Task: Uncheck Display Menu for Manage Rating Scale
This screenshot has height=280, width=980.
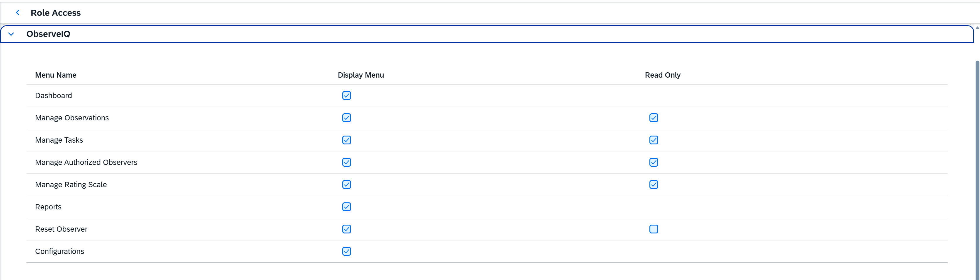Action: (x=346, y=185)
